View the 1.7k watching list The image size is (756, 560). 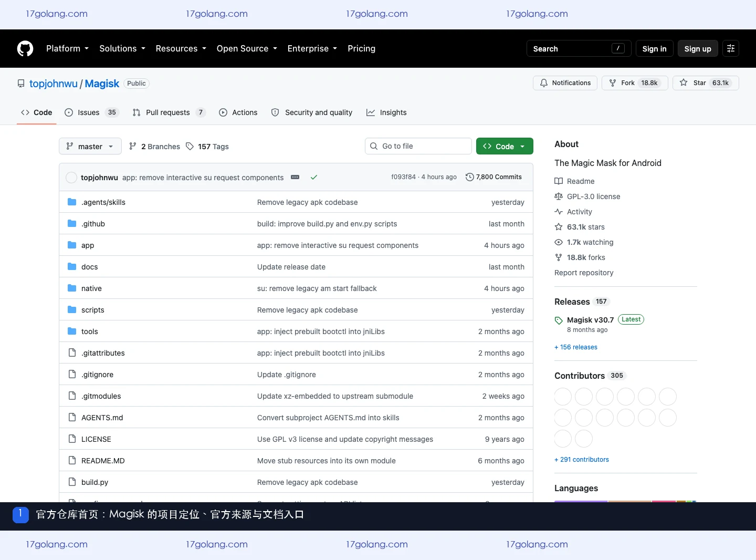click(x=584, y=242)
